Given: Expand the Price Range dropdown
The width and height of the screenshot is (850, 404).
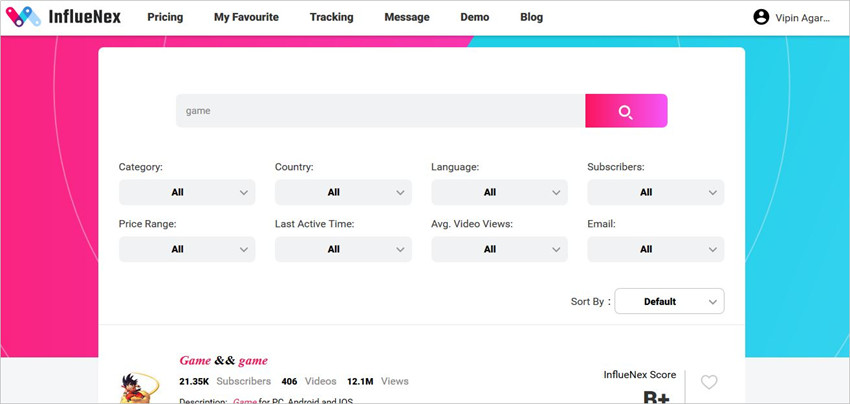Looking at the screenshot, I should [187, 249].
